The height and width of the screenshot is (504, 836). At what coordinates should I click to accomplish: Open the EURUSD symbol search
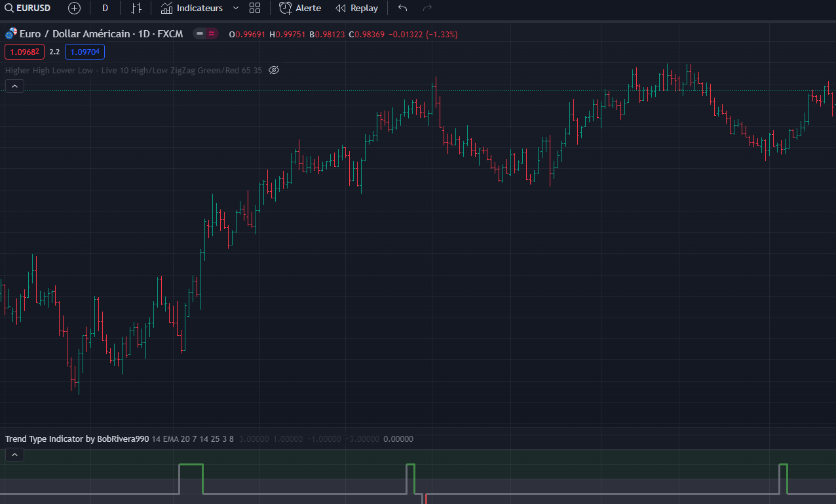tap(28, 9)
